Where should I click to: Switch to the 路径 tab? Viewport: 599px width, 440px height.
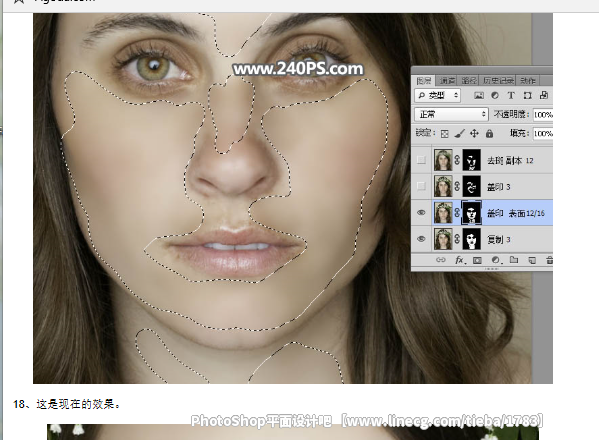(469, 81)
